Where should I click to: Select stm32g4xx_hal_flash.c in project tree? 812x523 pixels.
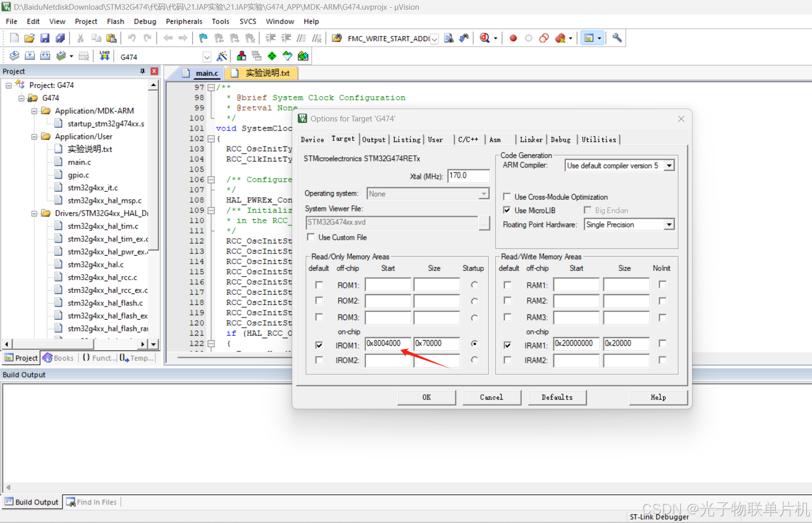(x=105, y=303)
